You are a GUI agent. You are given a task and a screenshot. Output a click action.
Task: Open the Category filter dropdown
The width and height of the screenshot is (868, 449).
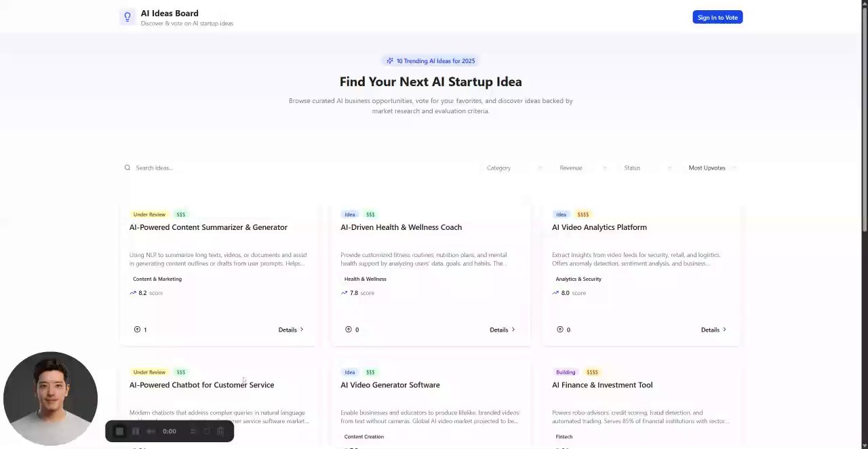pos(514,168)
